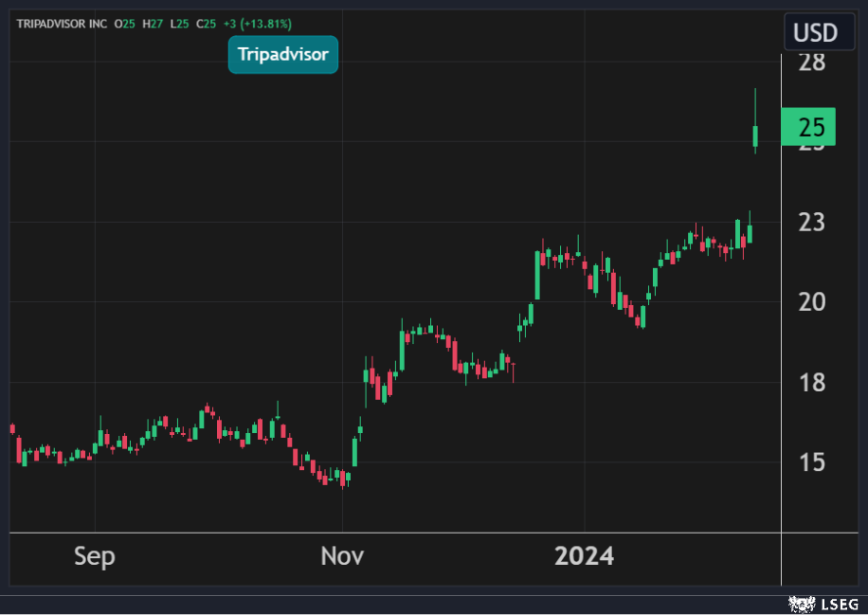868x615 pixels.
Task: Click the TRIPADVISOR INC symbol title
Action: pyautogui.click(x=62, y=25)
